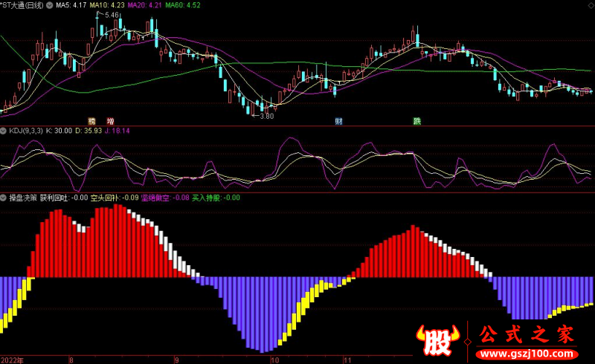Click the brown 榜 event marker
Screen dimensions: 595x364
tap(91, 121)
